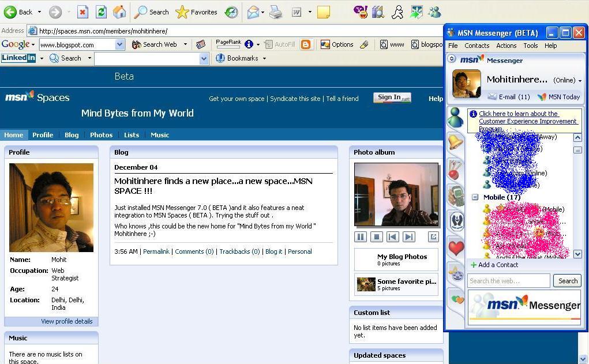This screenshot has width=589, height=364.
Task: Open Back button history dropdown arrow
Action: pos(39,12)
